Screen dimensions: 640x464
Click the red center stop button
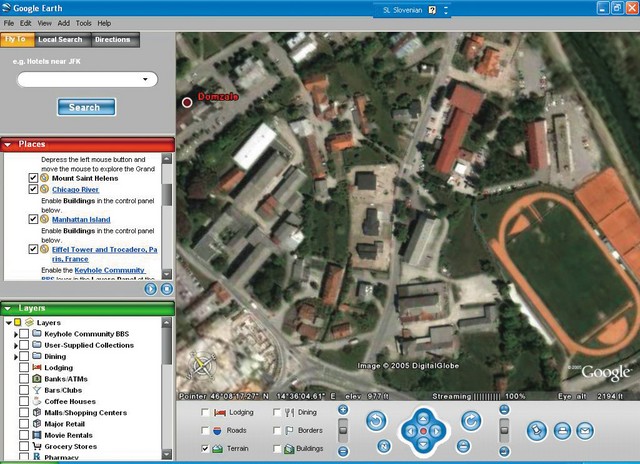[x=423, y=431]
